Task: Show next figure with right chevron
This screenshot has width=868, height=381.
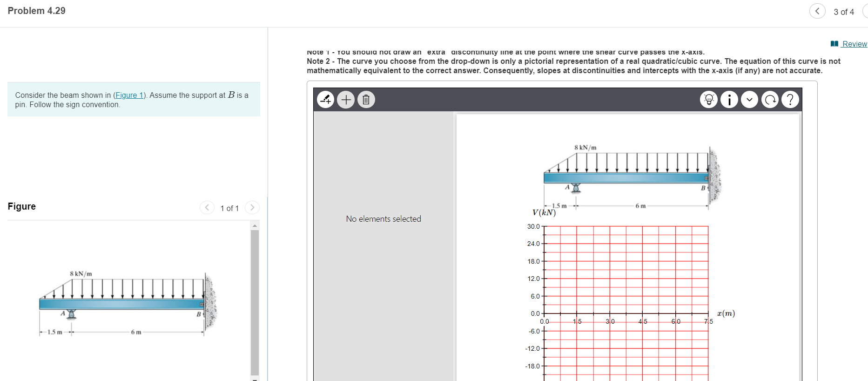Action: [252, 207]
